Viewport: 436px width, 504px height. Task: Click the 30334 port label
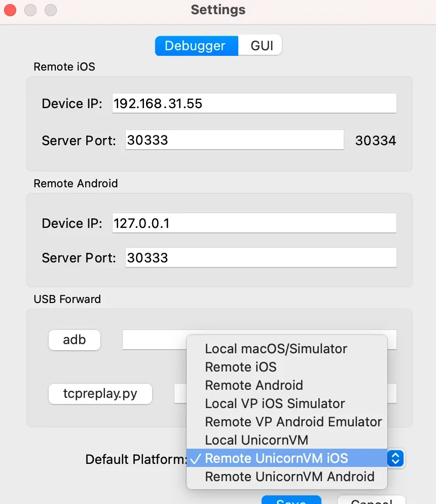point(375,141)
